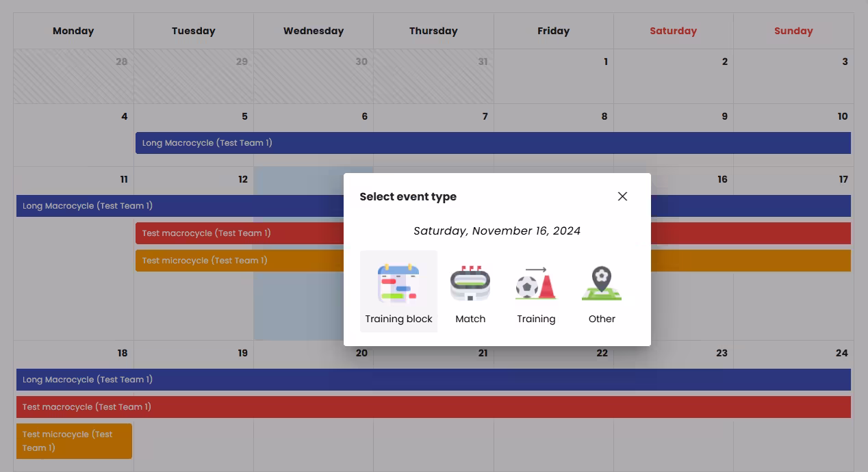The height and width of the screenshot is (472, 868).
Task: Select day number 31 in previous month
Action: tap(483, 62)
